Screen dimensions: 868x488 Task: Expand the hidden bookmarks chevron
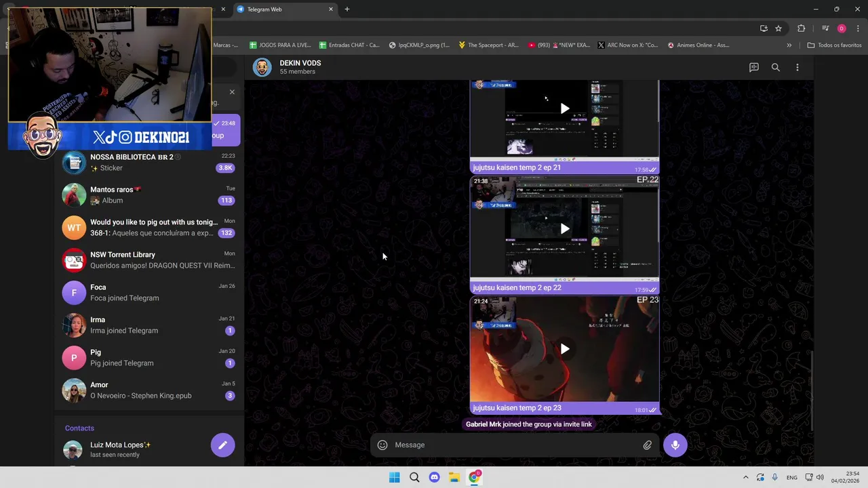[x=789, y=45]
